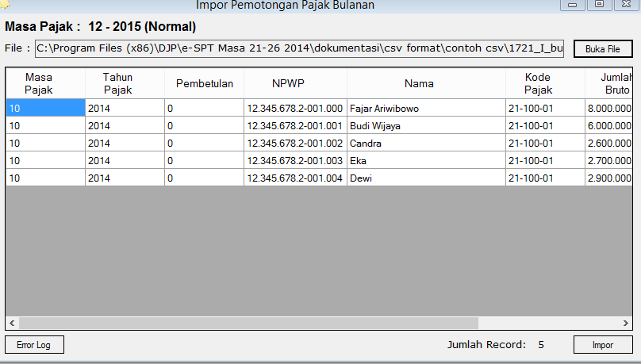Click the horizontal scrollbar thumb
Screen dimensions: 641x364
pos(248,323)
